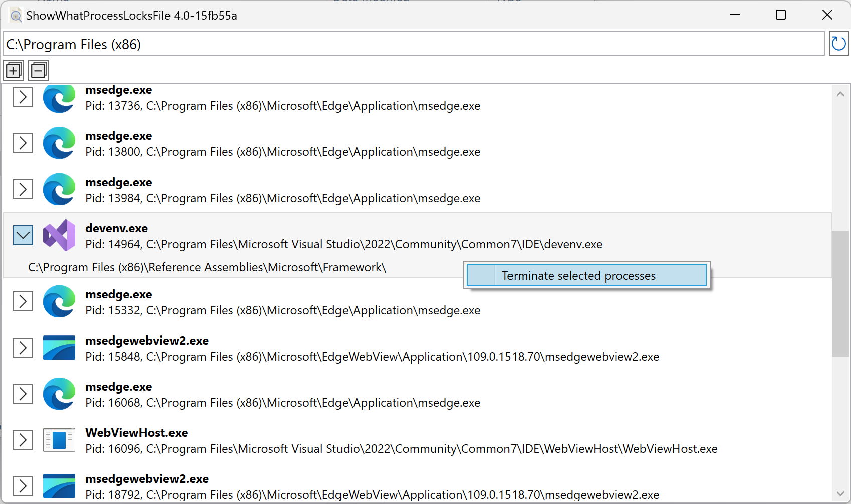The height and width of the screenshot is (504, 851).
Task: Select msedge.exe name above Pid 16068
Action: tap(118, 387)
